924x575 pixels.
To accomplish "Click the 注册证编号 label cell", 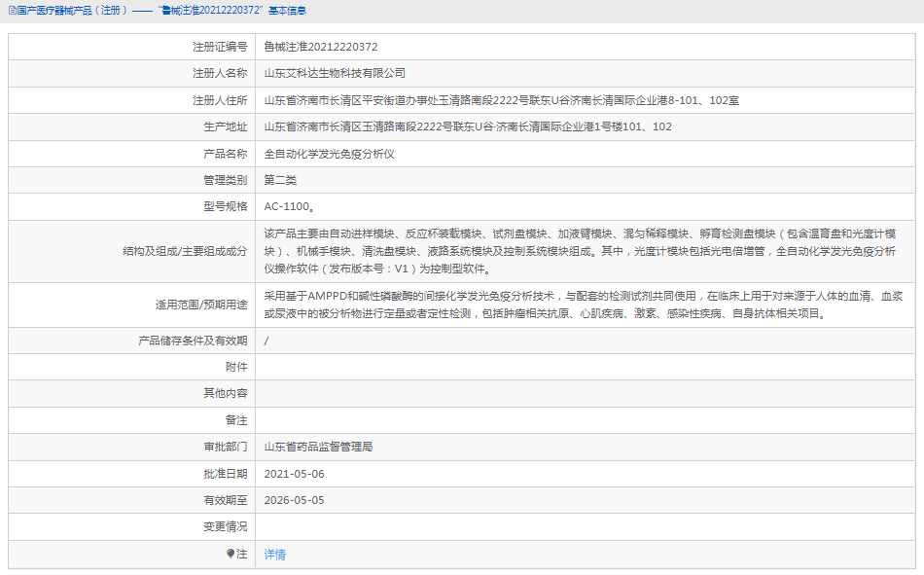I will [132, 47].
